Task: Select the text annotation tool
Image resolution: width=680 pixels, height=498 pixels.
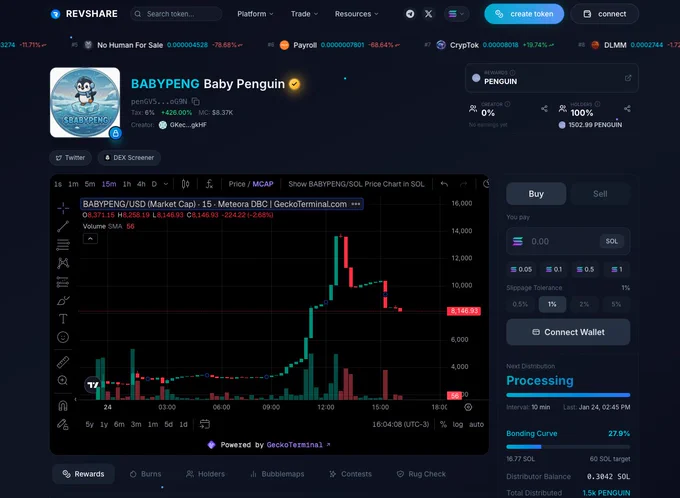Action: [x=63, y=319]
